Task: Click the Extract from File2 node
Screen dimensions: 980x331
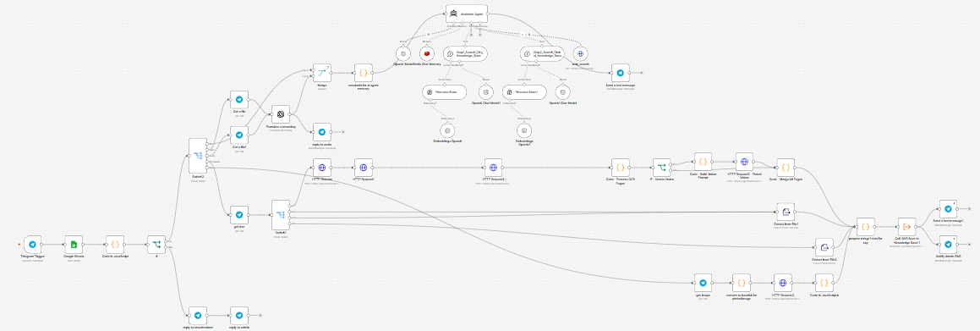Action: pos(824,247)
